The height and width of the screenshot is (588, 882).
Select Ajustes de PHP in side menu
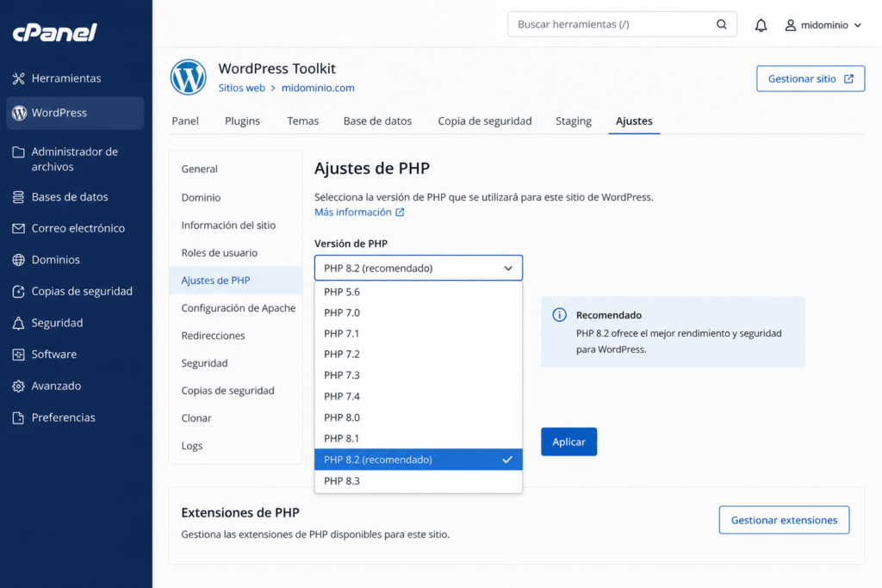(236, 280)
